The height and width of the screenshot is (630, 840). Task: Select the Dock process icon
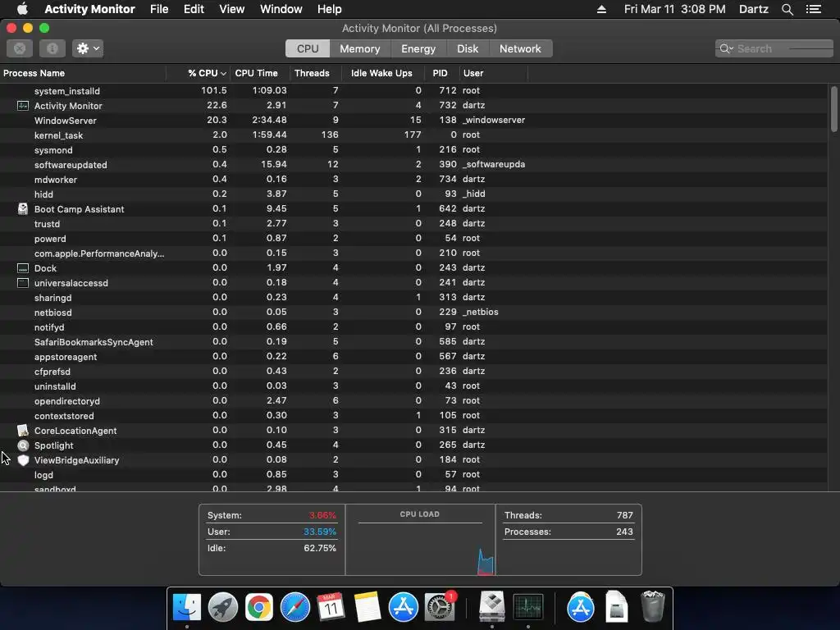click(x=23, y=268)
